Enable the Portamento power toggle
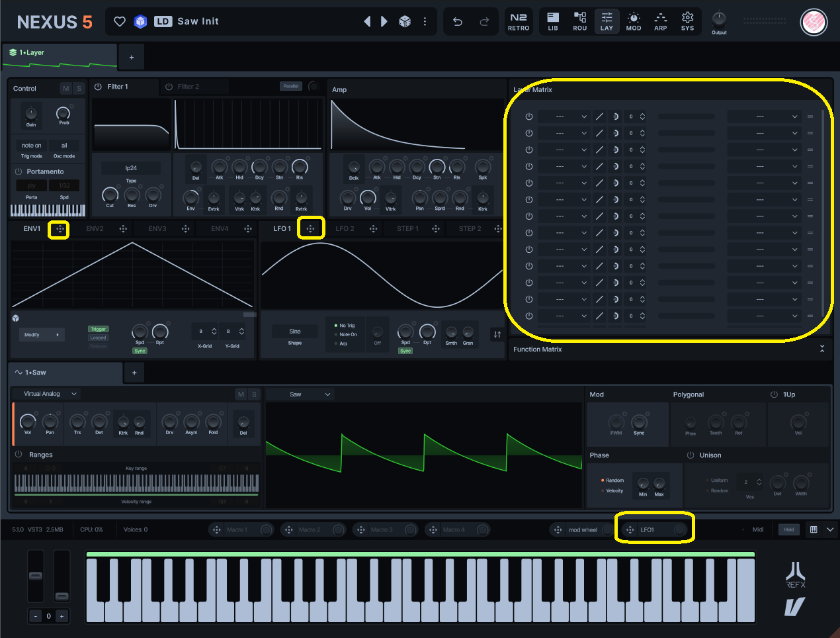 click(19, 171)
